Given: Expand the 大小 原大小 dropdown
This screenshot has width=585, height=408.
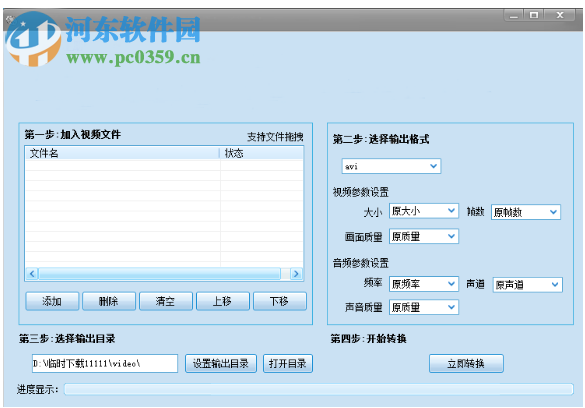Looking at the screenshot, I should 423,211.
